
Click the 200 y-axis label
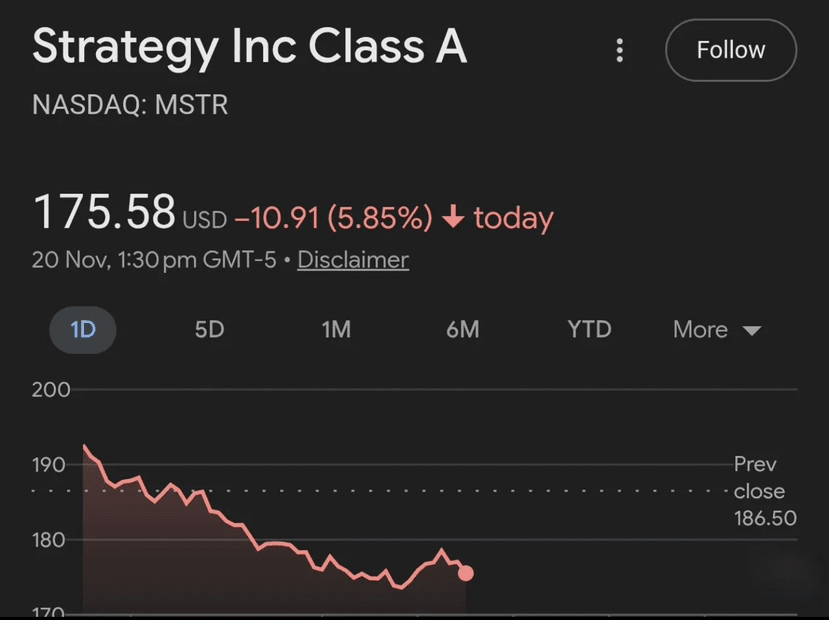click(x=50, y=390)
